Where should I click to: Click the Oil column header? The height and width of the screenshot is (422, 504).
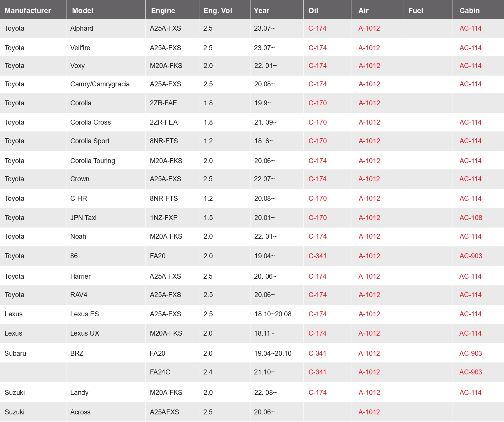click(313, 11)
